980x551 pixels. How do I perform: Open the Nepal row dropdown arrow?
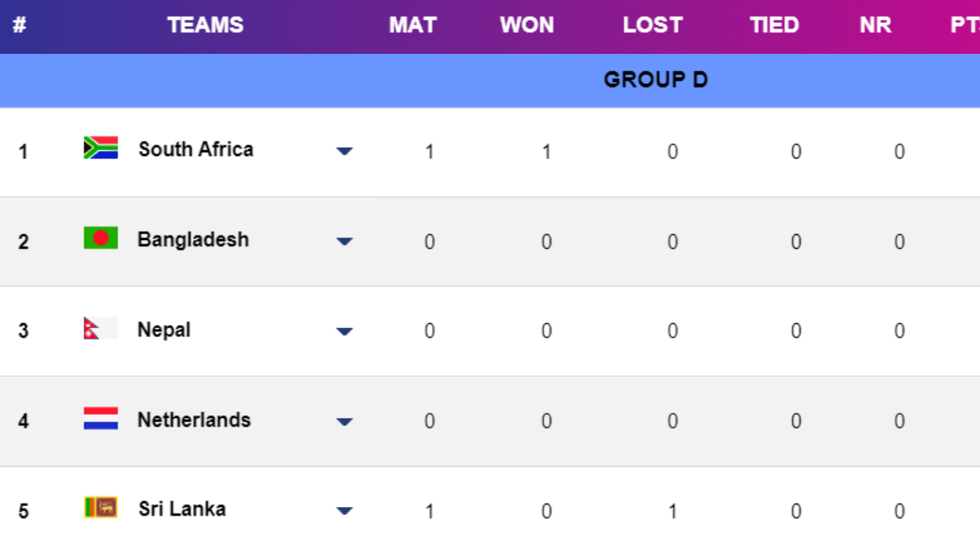tap(345, 331)
